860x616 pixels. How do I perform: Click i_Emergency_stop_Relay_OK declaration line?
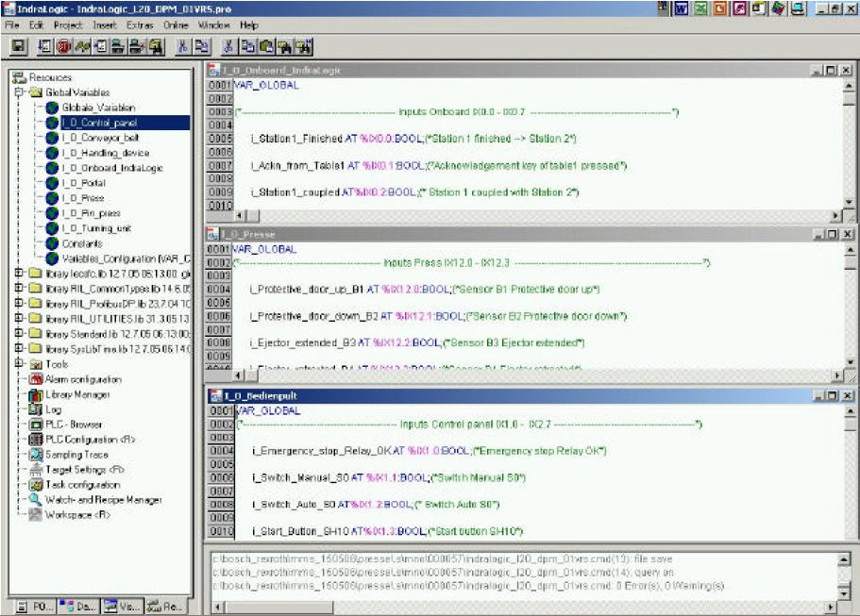coord(429,451)
